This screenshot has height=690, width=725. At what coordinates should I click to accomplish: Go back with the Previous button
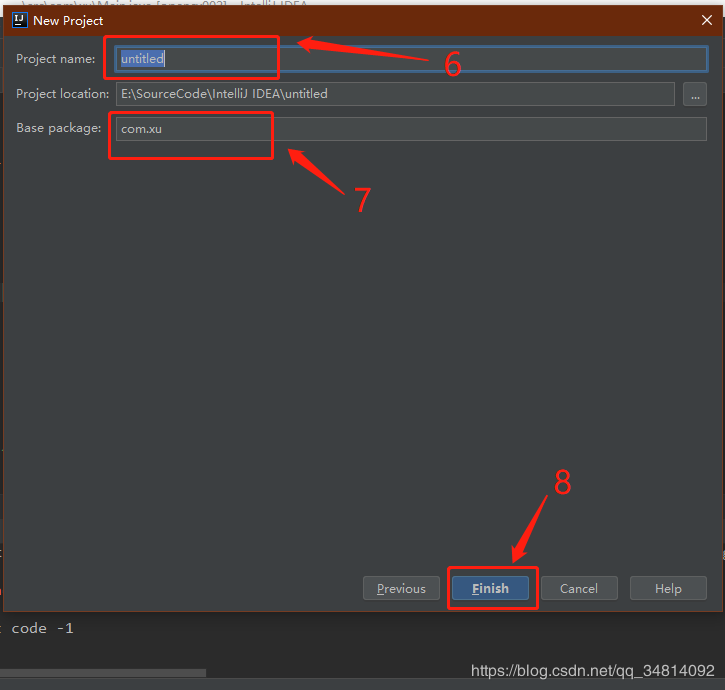[401, 588]
